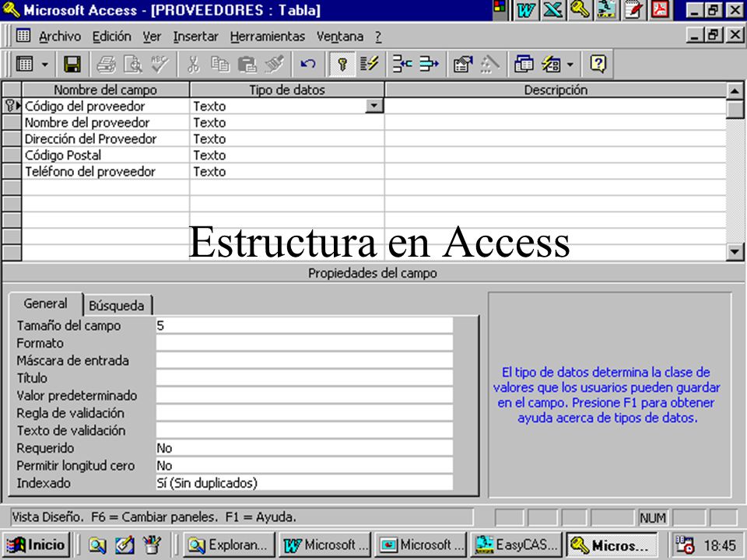Click the Tamaño del campo value field
The height and width of the screenshot is (560, 747).
[x=304, y=326]
